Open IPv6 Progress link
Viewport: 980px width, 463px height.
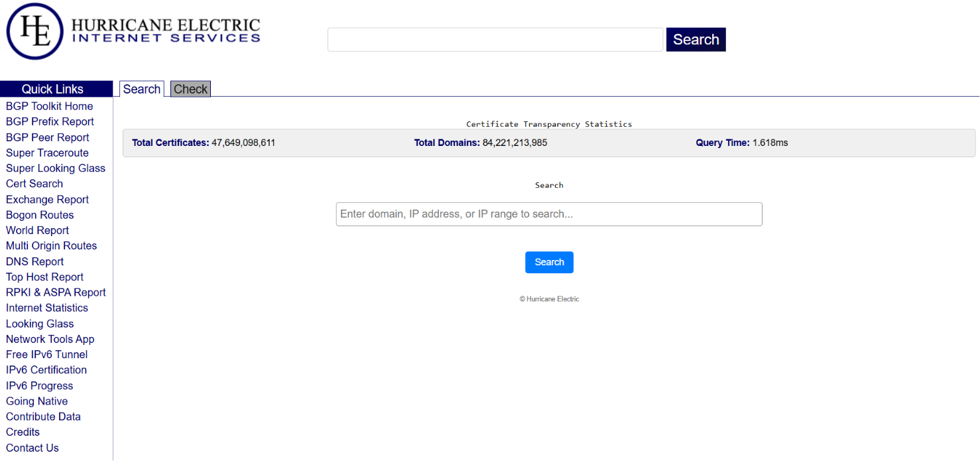tap(40, 385)
